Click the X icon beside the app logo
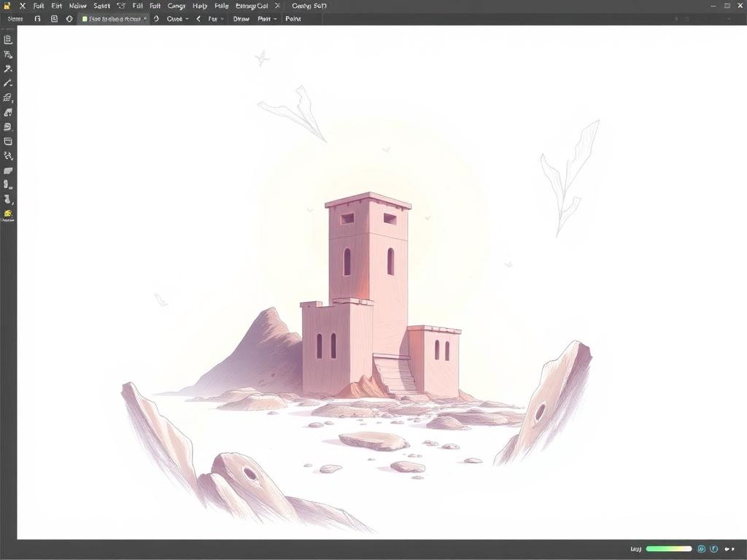Image resolution: width=747 pixels, height=560 pixels. coord(23,6)
